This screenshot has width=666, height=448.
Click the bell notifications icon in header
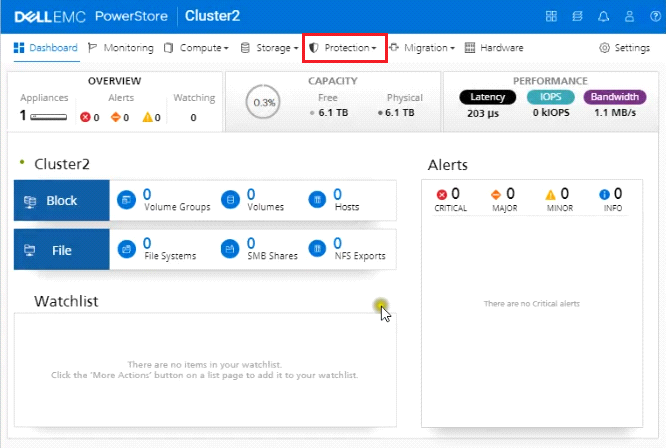[x=605, y=17]
